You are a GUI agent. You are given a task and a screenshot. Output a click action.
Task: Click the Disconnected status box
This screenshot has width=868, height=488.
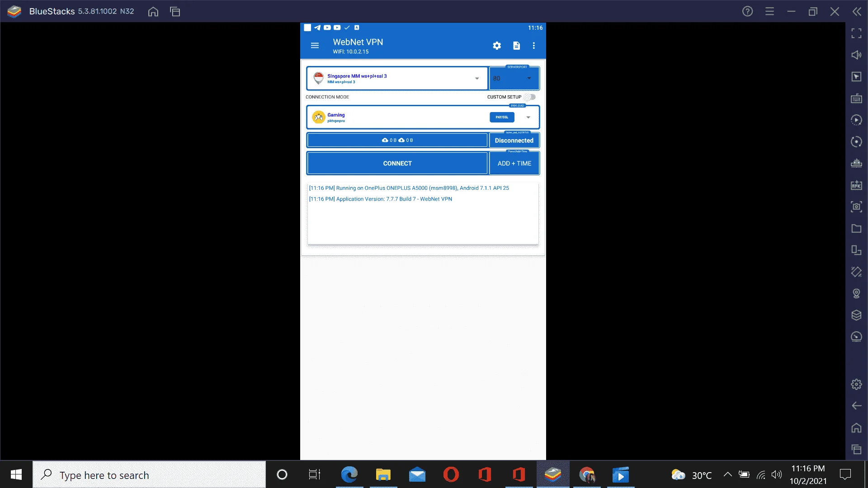[514, 141]
